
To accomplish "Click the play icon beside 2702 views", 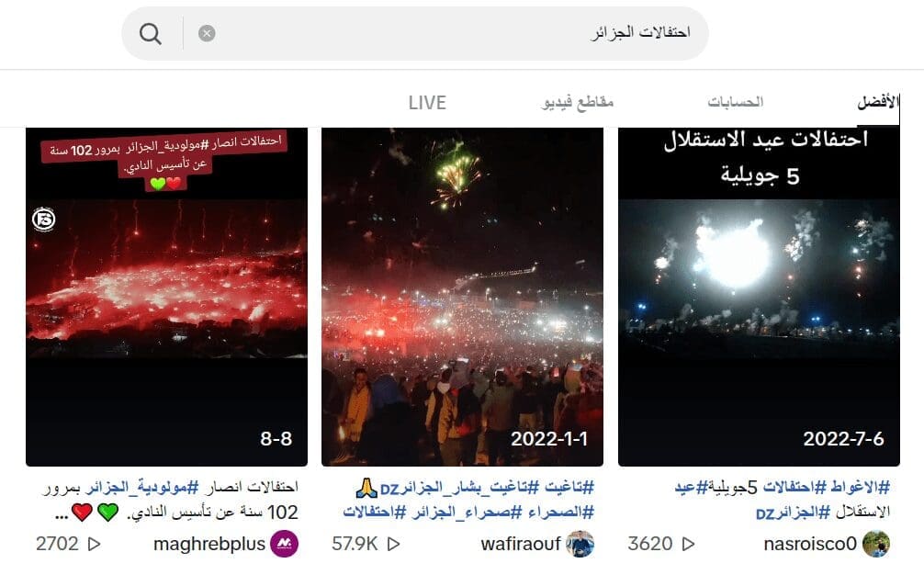I will [93, 544].
